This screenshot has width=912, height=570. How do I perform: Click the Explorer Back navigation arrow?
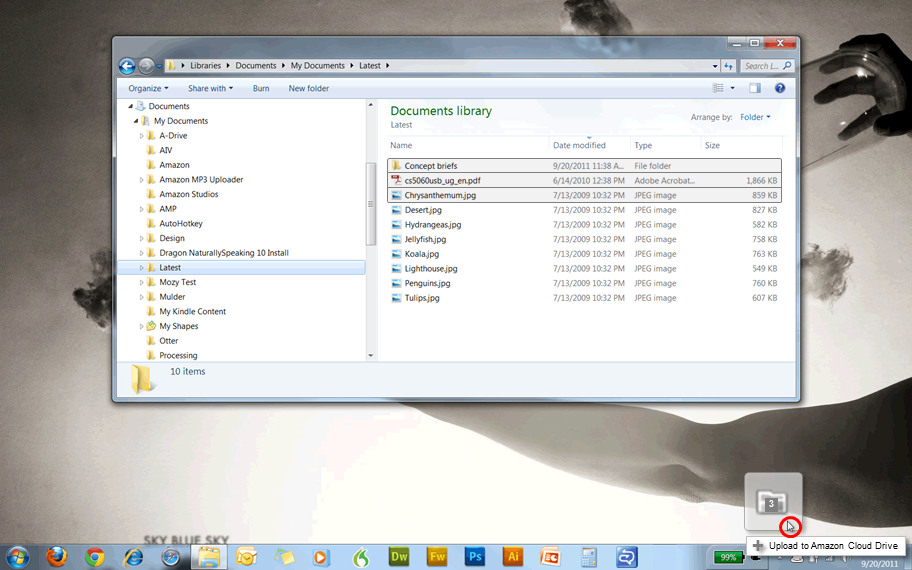click(x=127, y=66)
